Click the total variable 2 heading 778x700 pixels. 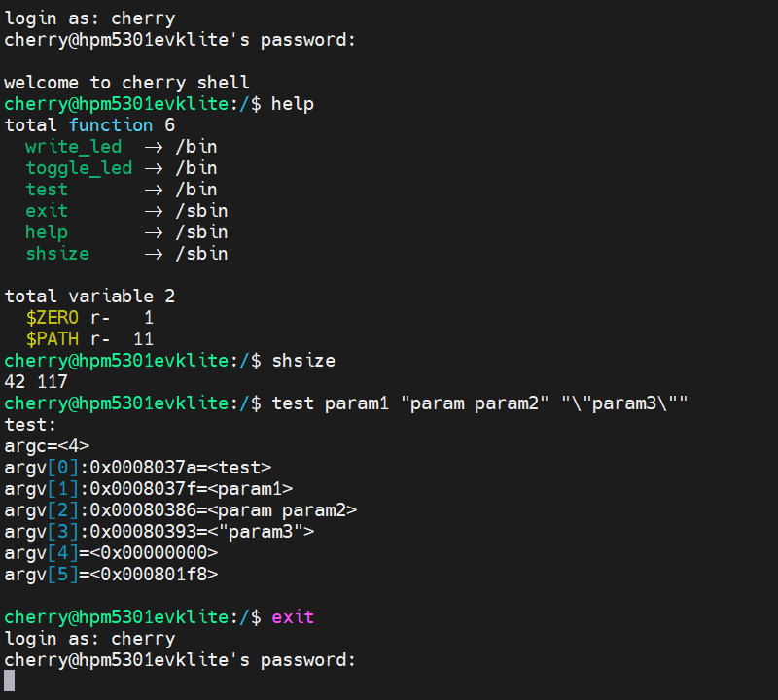(x=89, y=297)
